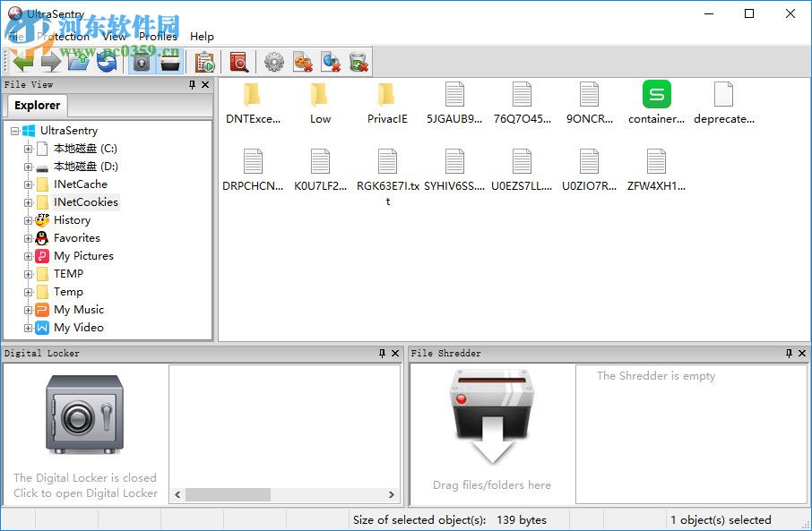812x531 pixels.
Task: Go up one folder level
Action: pyautogui.click(x=79, y=62)
